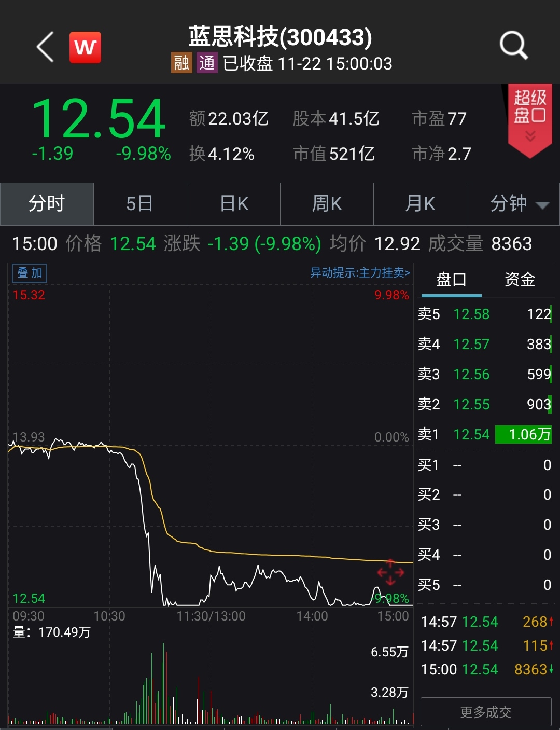Tap the 12.54 current price display
Screen dimensions: 560x730
(x=99, y=118)
